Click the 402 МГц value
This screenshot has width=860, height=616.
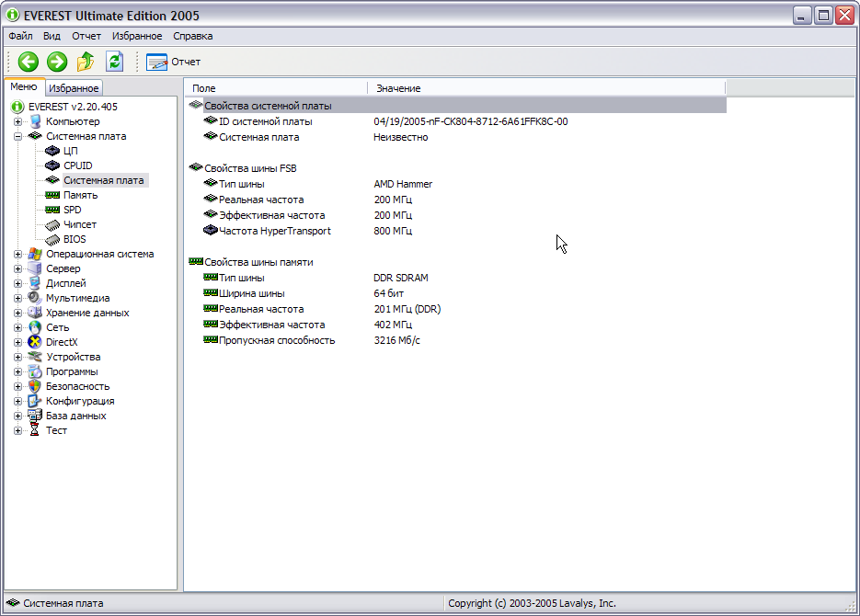393,325
